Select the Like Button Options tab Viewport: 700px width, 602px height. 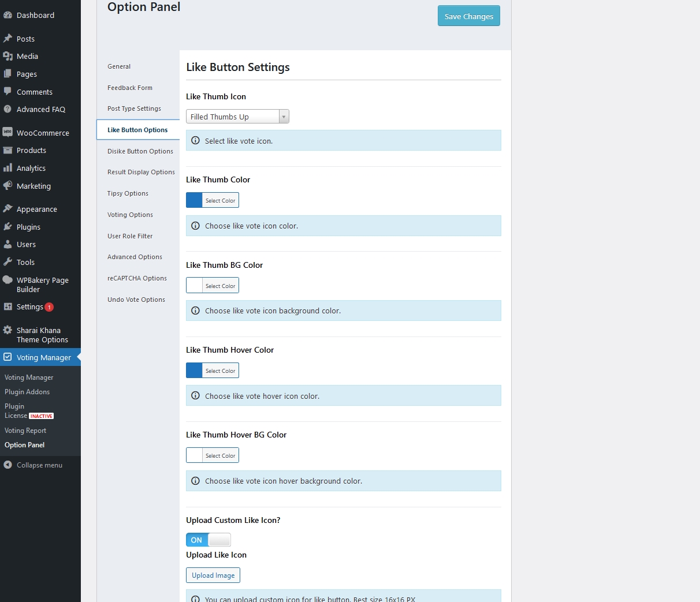coord(137,130)
